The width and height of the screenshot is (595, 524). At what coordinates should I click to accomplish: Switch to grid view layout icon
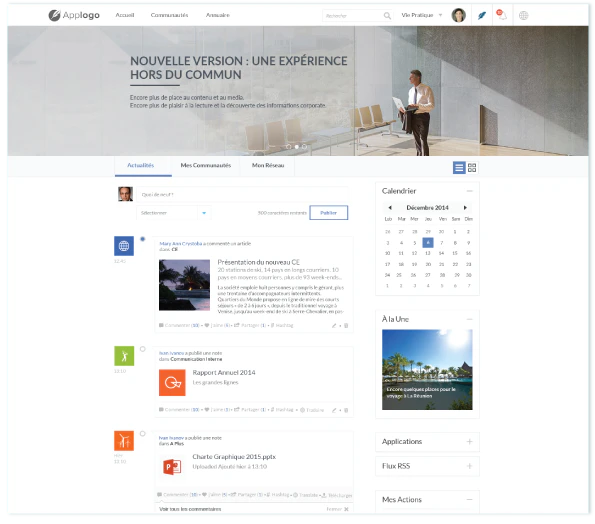[x=472, y=168]
